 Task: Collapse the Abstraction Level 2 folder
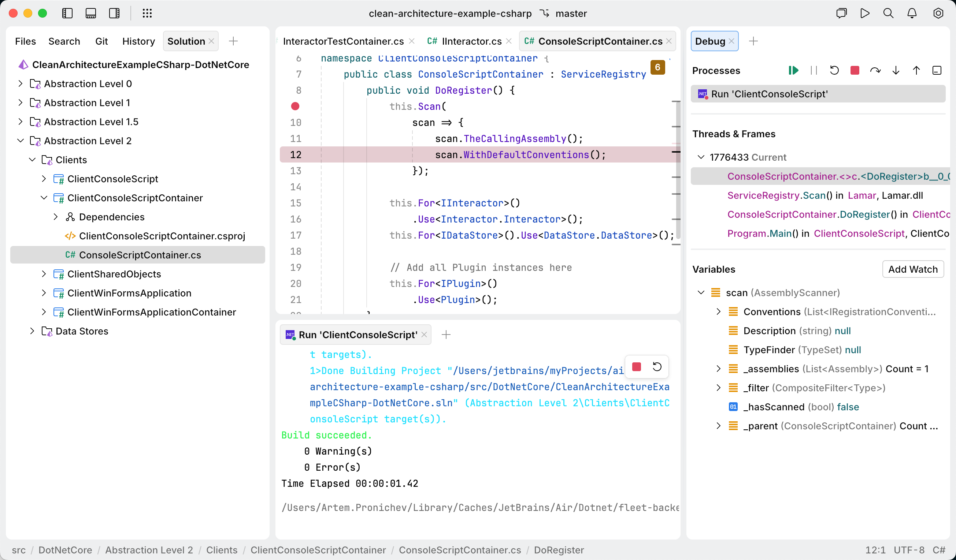click(x=21, y=141)
